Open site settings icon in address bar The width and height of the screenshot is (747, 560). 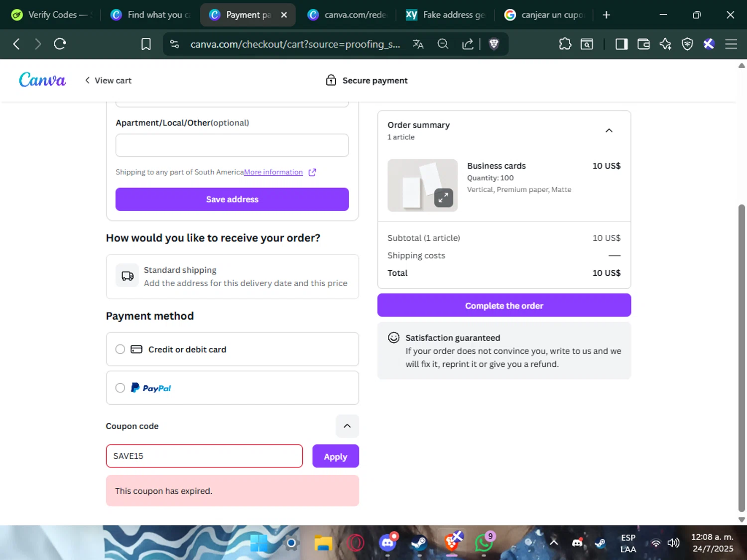click(x=175, y=44)
